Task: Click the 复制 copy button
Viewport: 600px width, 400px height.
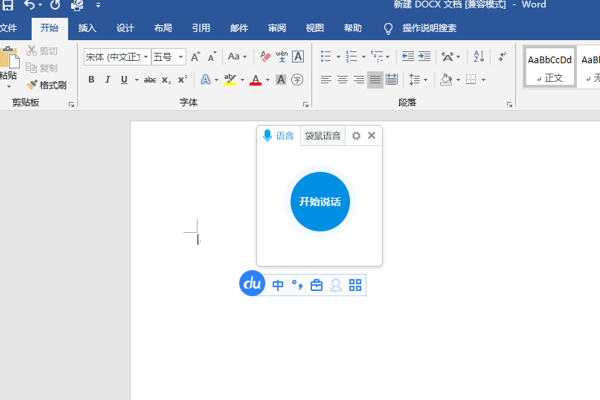Action: coord(42,68)
